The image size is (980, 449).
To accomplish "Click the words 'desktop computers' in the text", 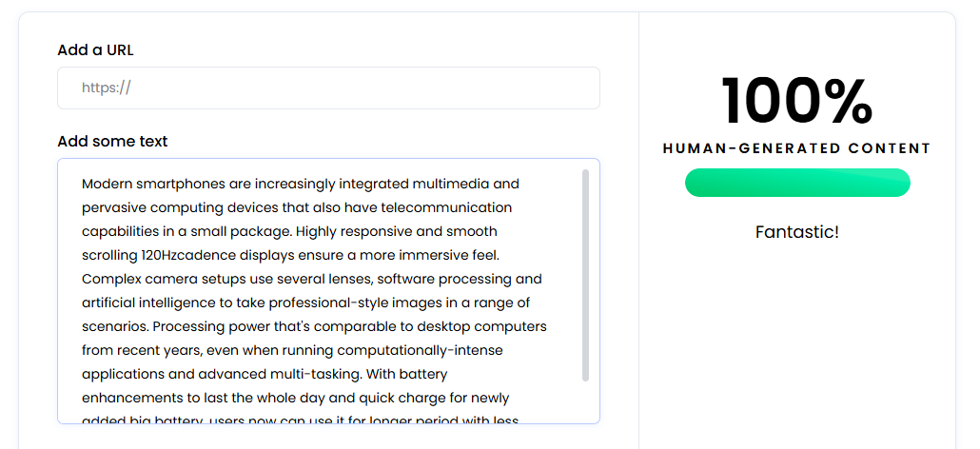I will click(x=486, y=326).
